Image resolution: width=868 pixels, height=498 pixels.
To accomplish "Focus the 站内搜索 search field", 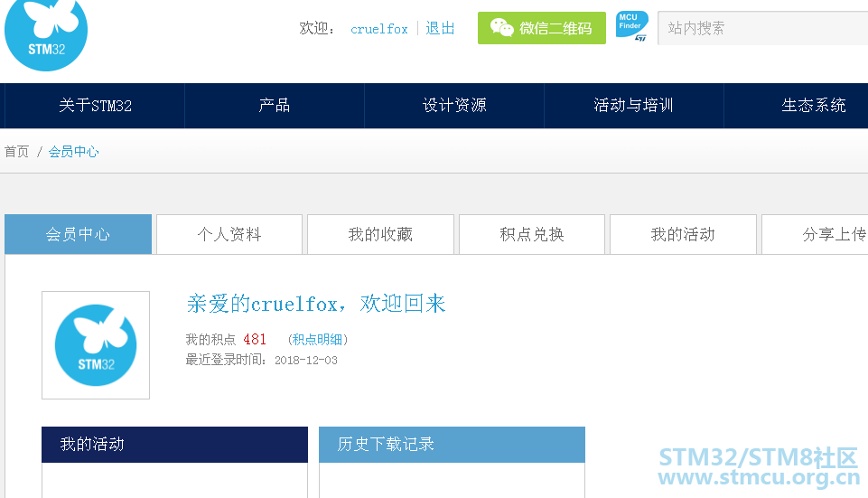I will (x=762, y=28).
